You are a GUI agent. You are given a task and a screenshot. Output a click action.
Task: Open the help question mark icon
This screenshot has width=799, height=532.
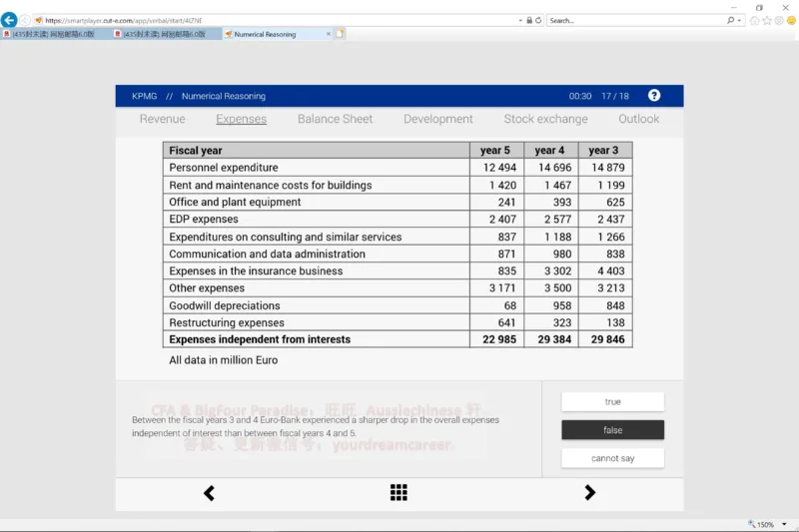tap(654, 96)
